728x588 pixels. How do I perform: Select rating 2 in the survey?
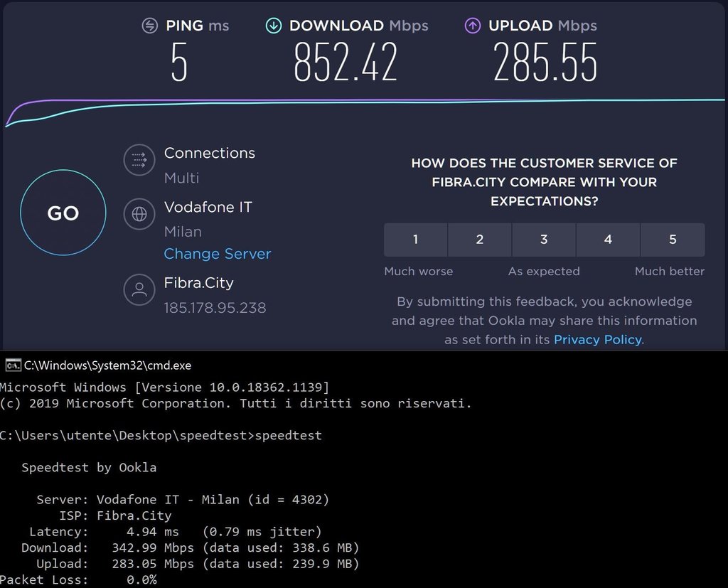pyautogui.click(x=480, y=240)
